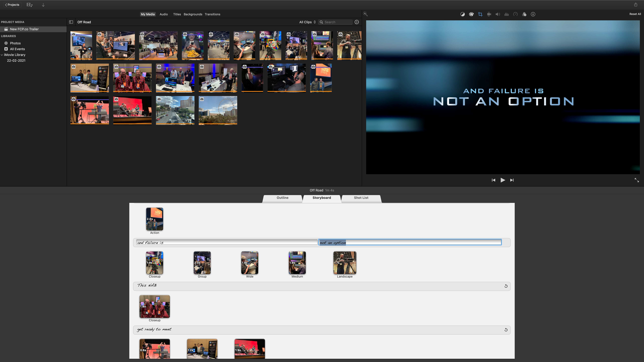This screenshot has height=362, width=644.
Task: Enter fullscreen playback
Action: pyautogui.click(x=637, y=180)
